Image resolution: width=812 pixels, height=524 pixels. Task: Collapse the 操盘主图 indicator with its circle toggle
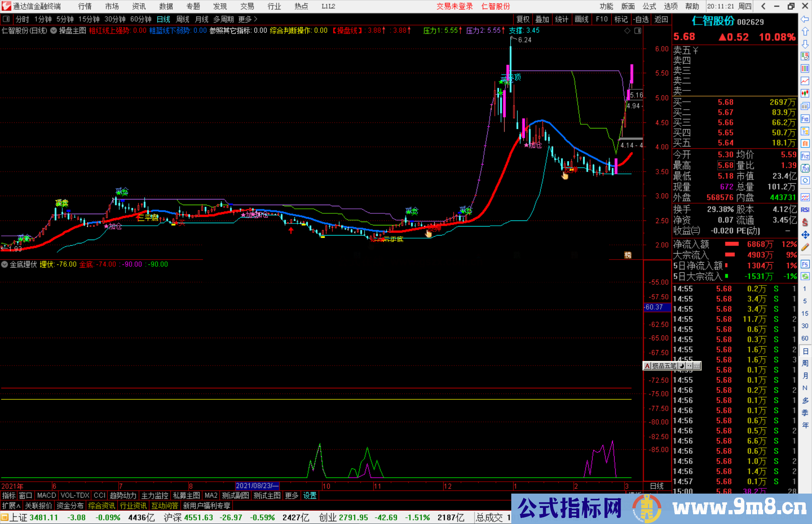(x=53, y=31)
